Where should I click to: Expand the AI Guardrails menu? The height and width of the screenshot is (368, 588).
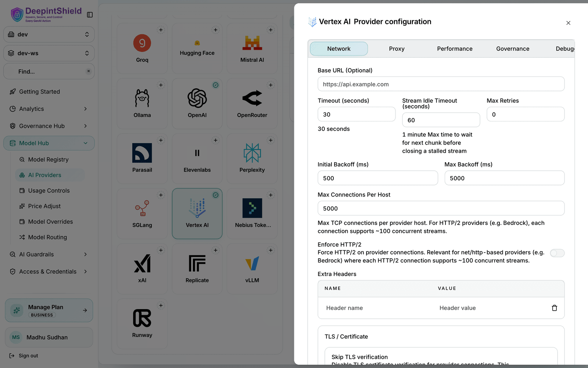point(49,254)
